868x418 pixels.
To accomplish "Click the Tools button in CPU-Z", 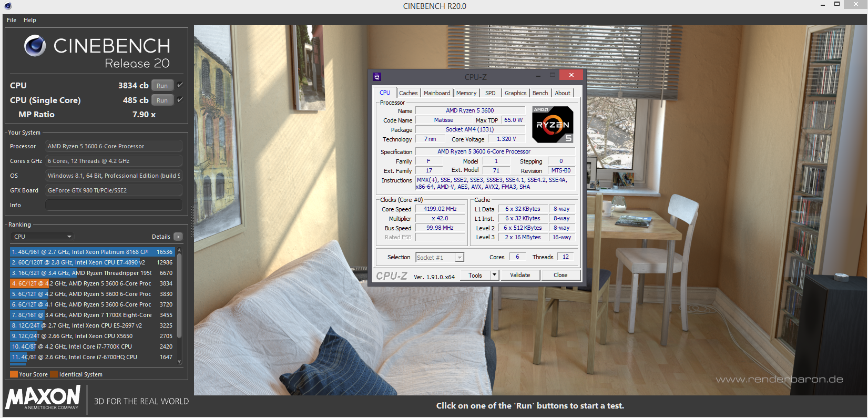I will [475, 275].
